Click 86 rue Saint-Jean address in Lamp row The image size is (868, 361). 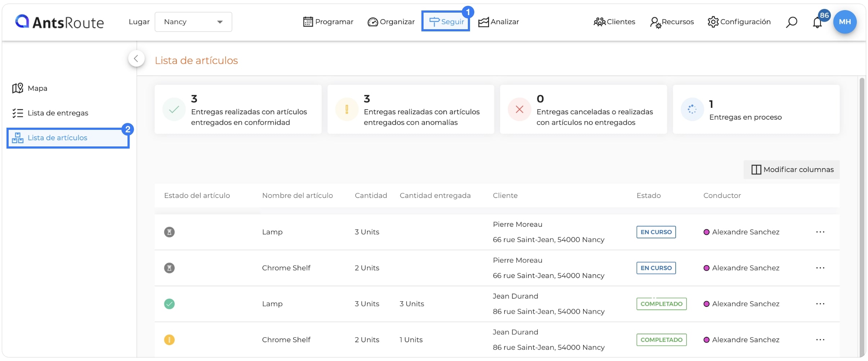(549, 312)
